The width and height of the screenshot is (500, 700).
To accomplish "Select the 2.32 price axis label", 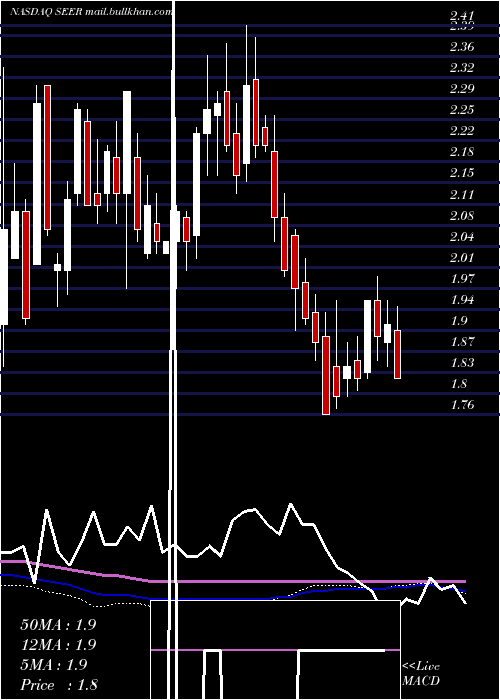I will point(462,68).
